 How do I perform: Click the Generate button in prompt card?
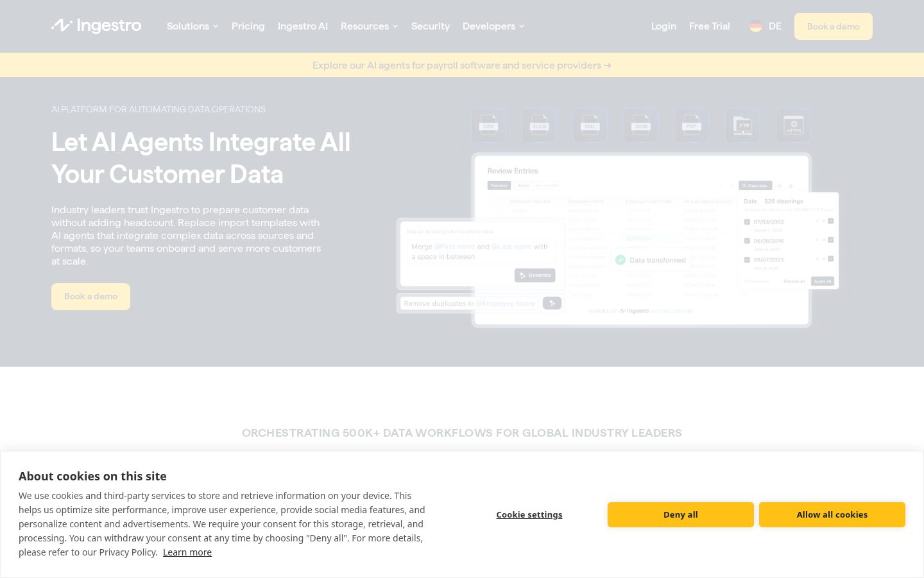(x=535, y=275)
